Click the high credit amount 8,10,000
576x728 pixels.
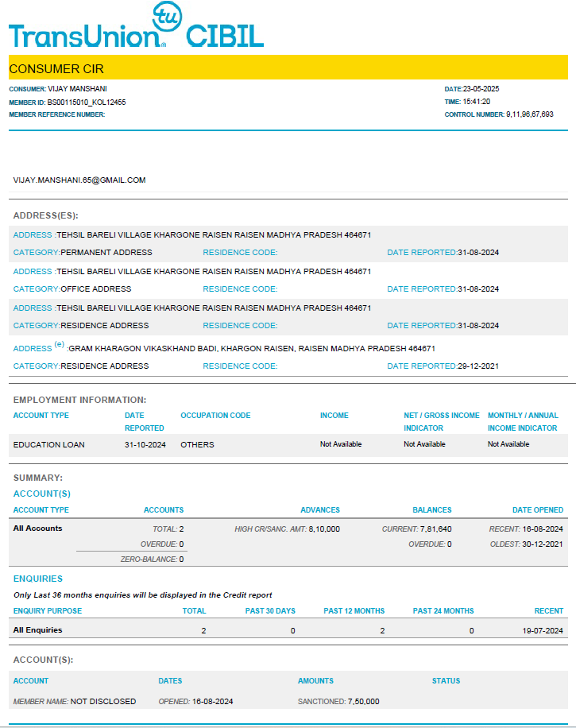click(x=324, y=529)
